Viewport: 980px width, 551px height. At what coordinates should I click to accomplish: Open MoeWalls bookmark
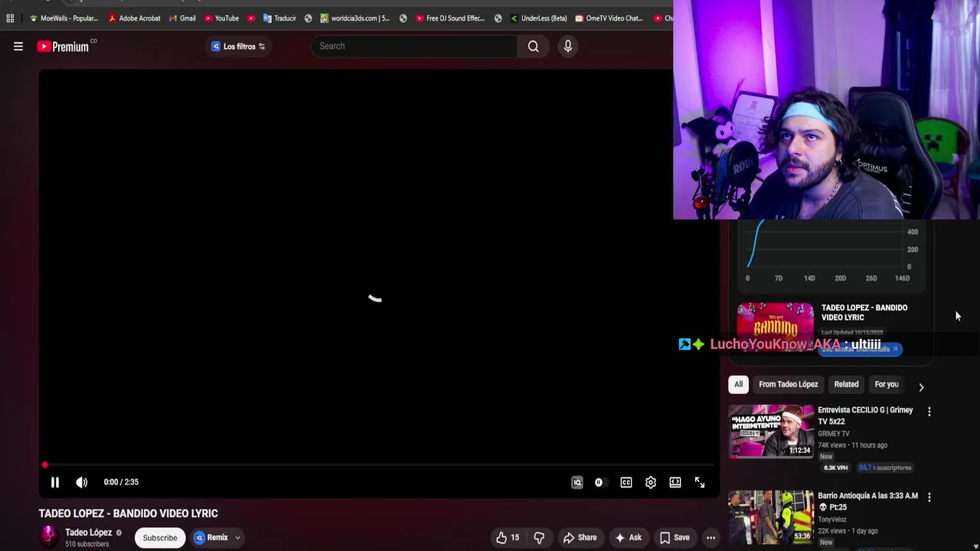coord(64,18)
